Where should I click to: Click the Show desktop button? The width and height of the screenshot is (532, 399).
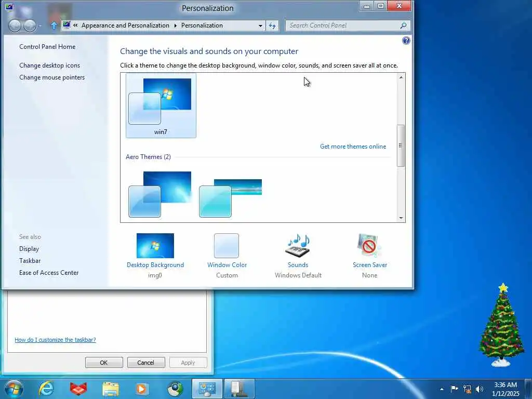coord(528,389)
